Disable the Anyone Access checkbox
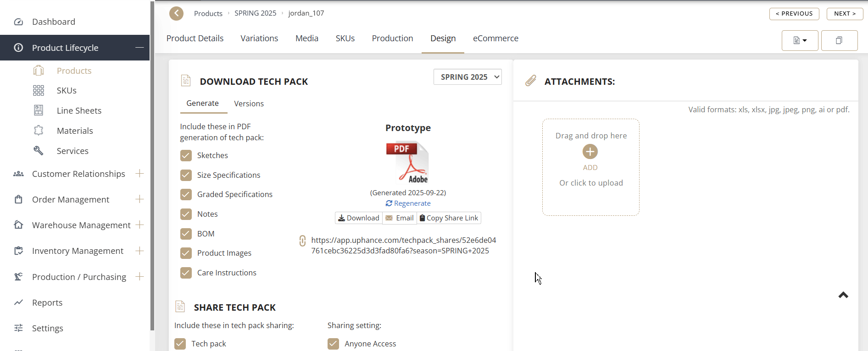This screenshot has width=868, height=351. tap(334, 344)
